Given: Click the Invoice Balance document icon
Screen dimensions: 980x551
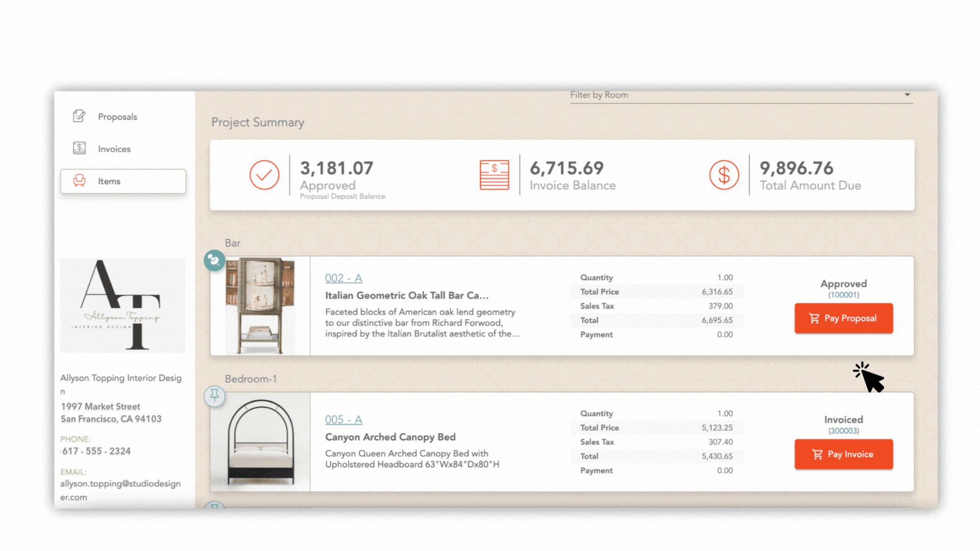Looking at the screenshot, I should [x=494, y=175].
